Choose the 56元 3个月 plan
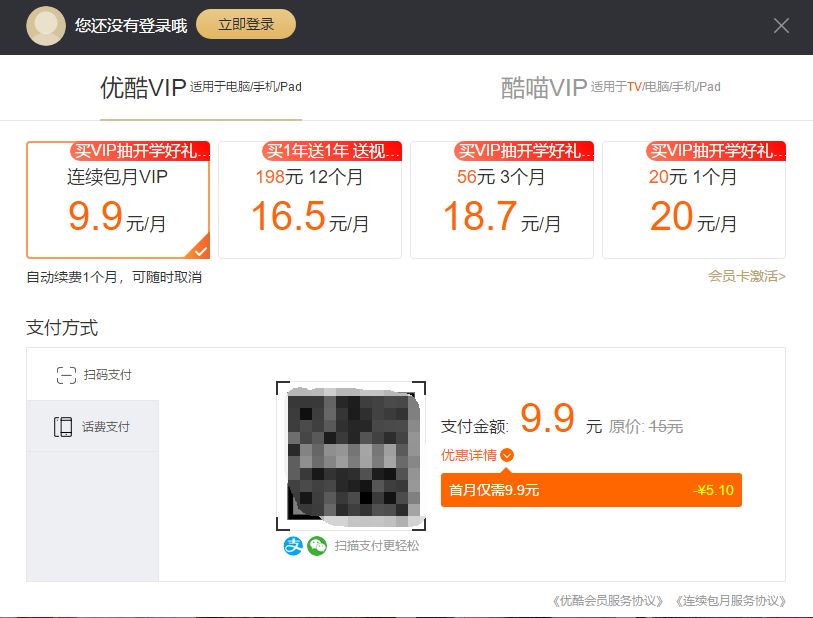The height and width of the screenshot is (618, 813). [502, 200]
